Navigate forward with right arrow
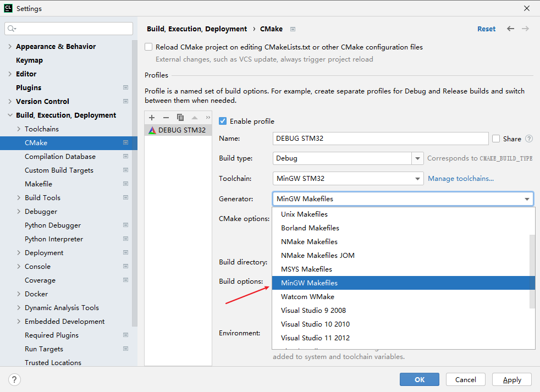540x392 pixels. (525, 29)
